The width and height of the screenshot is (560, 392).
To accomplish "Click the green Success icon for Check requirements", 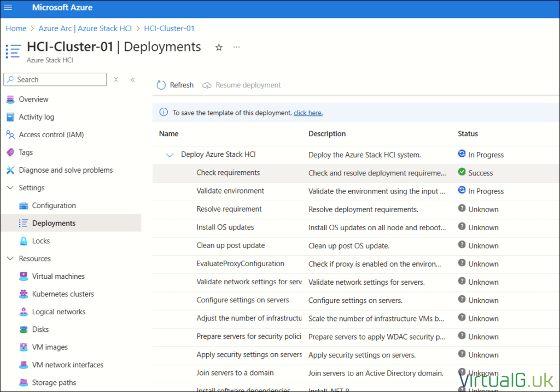I will (x=462, y=172).
